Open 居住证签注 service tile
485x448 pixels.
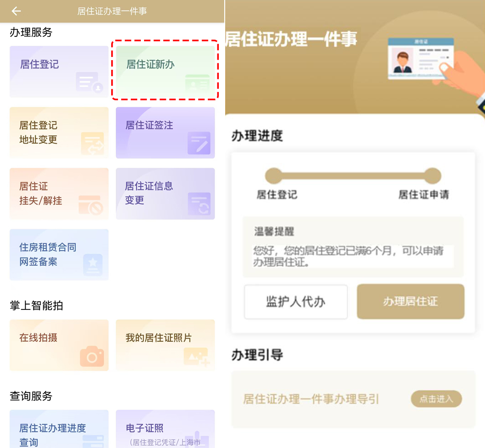coord(165,133)
